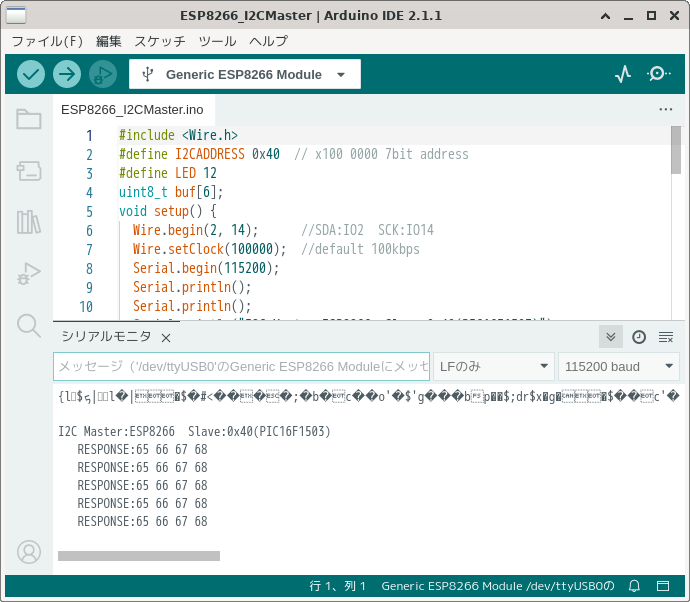Open the Sketchbook folder icon in sidebar
Viewport: 690px width, 602px height.
pyautogui.click(x=29, y=119)
